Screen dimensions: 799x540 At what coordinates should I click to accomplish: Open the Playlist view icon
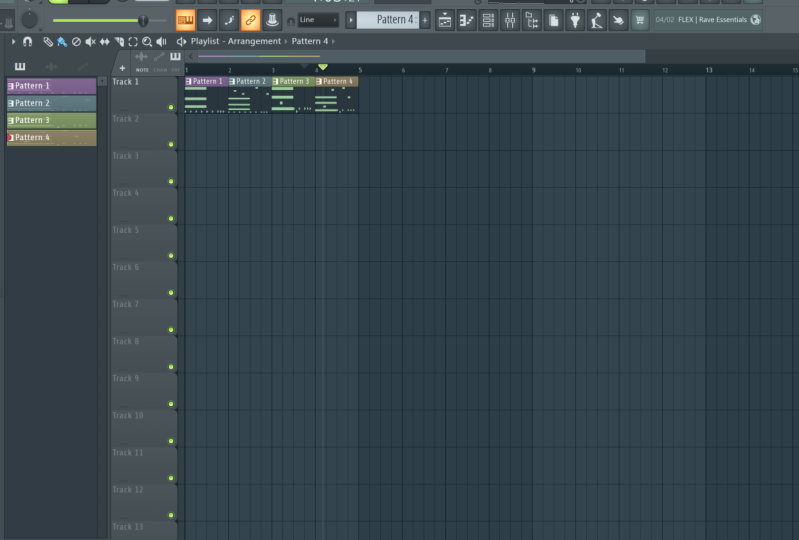click(445, 20)
